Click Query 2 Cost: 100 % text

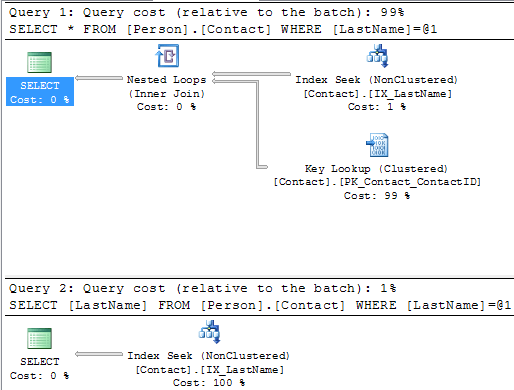point(209,383)
